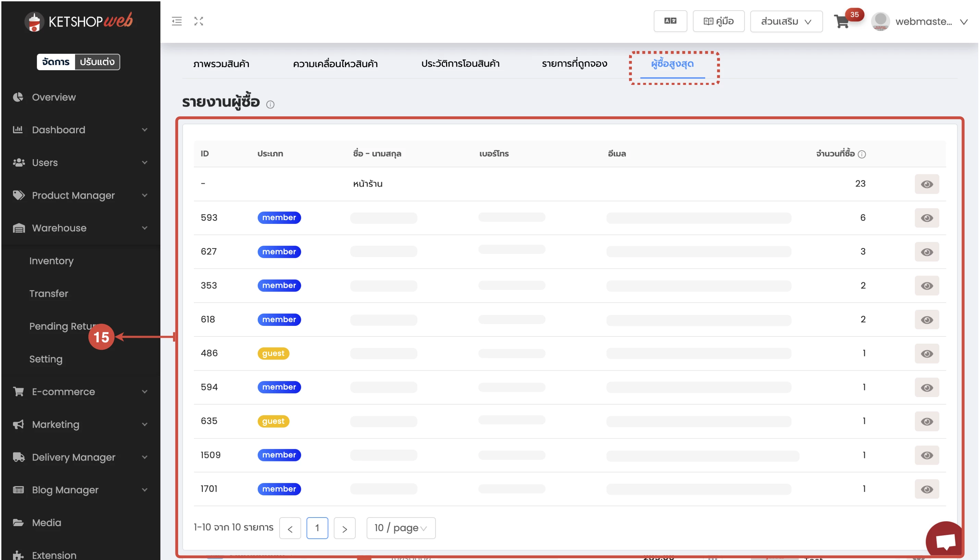This screenshot has width=980, height=560.
Task: Click the info icon next to จำนวนที่ซื้อ
Action: 862,154
